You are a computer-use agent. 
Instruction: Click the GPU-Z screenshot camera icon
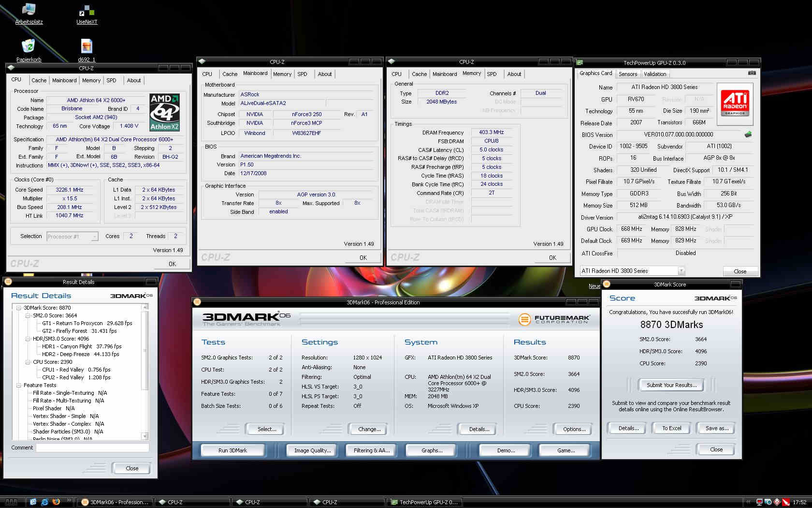[x=752, y=73]
